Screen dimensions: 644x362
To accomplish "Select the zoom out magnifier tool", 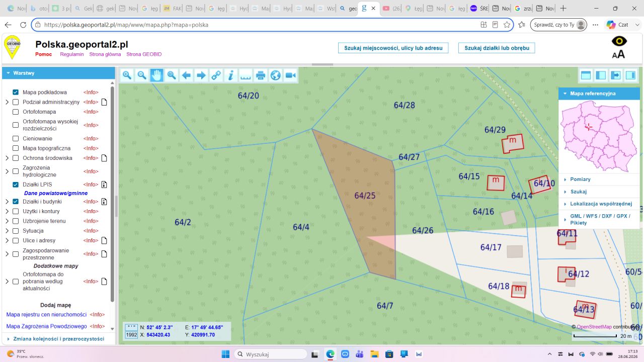I will (142, 75).
